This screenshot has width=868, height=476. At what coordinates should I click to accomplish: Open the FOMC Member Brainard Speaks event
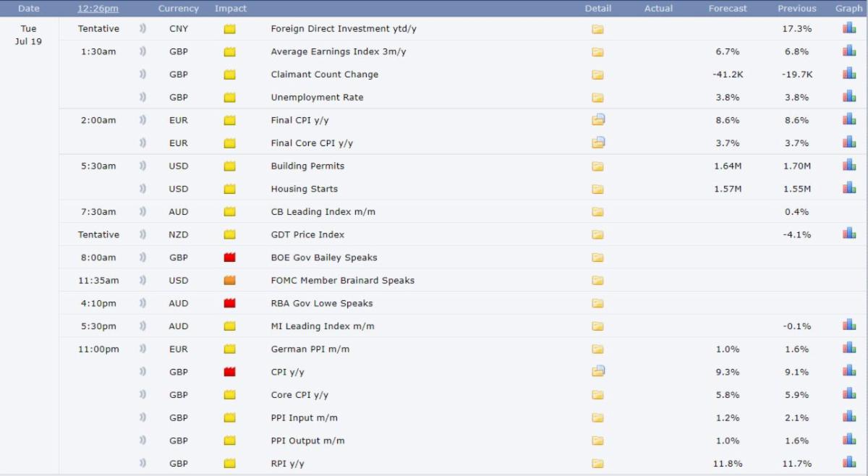tap(343, 281)
